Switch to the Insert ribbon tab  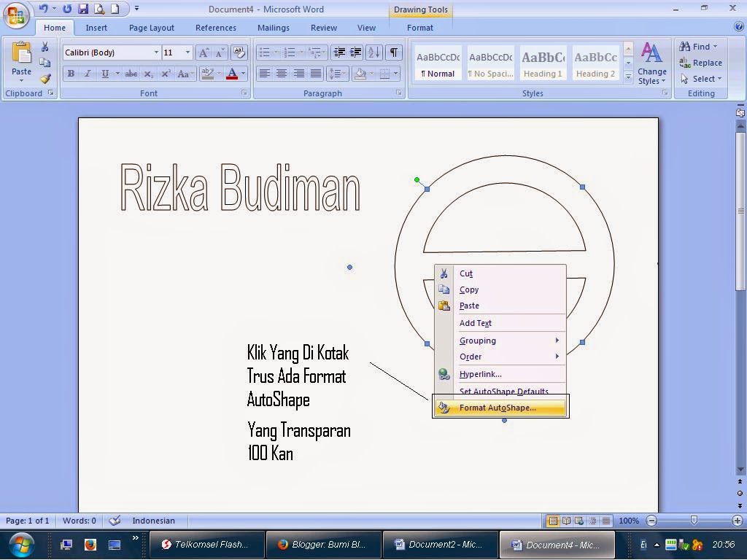click(x=96, y=27)
